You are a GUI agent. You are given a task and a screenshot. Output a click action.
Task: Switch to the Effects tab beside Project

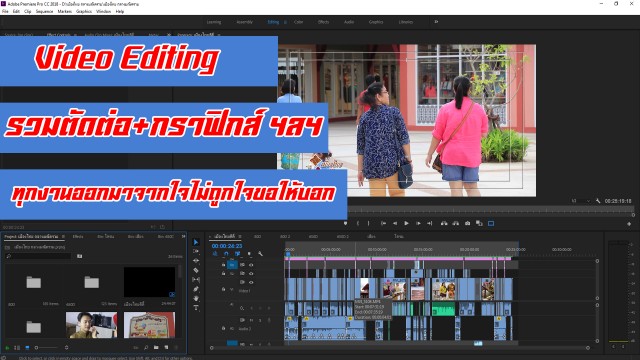[78, 236]
